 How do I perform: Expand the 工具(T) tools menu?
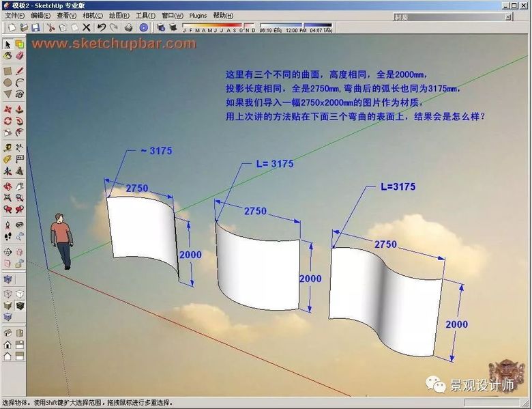145,15
